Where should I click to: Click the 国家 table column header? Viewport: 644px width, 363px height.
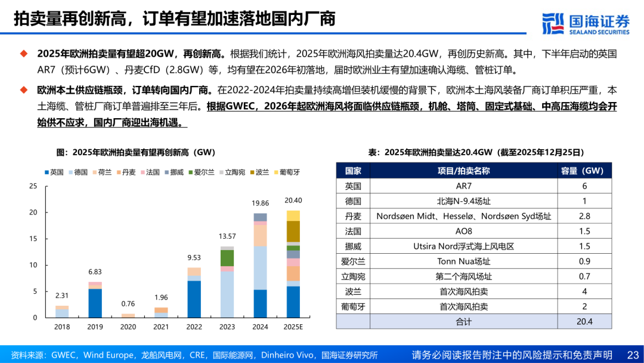353,171
